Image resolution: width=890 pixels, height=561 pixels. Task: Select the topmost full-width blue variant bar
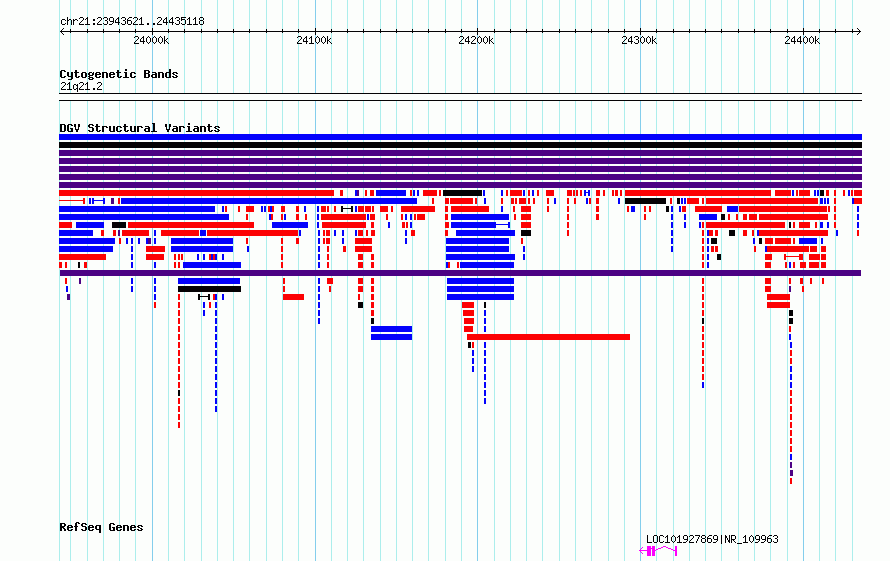point(460,137)
